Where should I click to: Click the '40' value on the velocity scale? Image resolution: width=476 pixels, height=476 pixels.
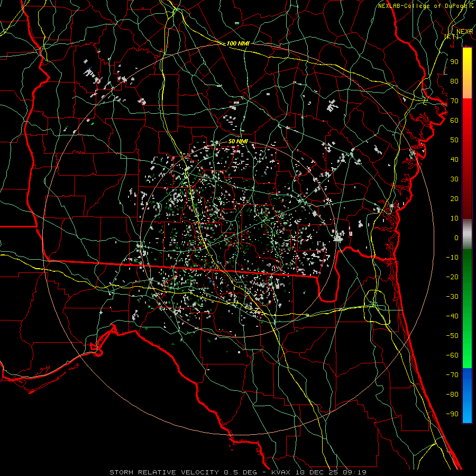click(x=454, y=160)
